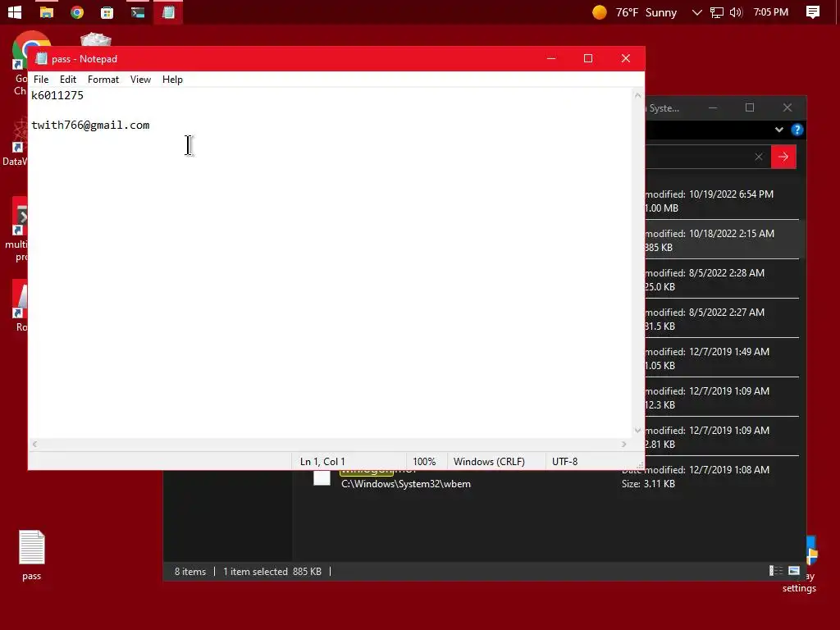Click the twith766@gmail.com text line
The height and width of the screenshot is (630, 840).
90,125
